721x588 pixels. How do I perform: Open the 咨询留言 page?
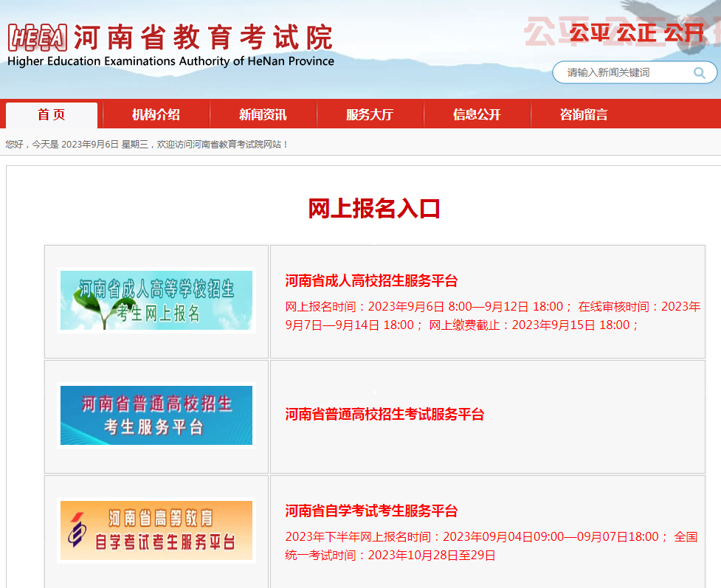582,114
